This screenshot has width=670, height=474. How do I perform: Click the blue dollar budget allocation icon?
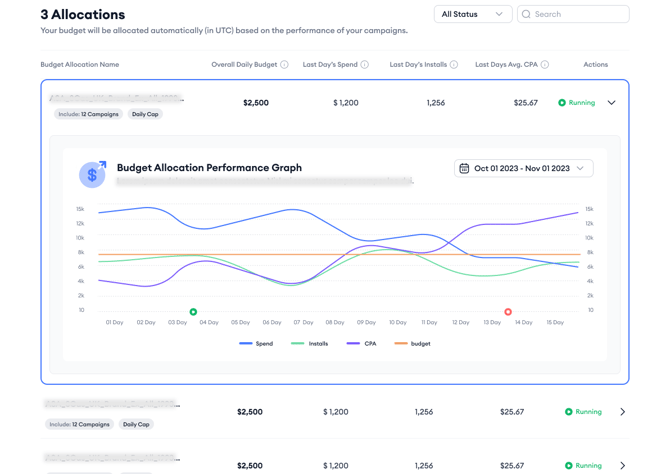92,174
